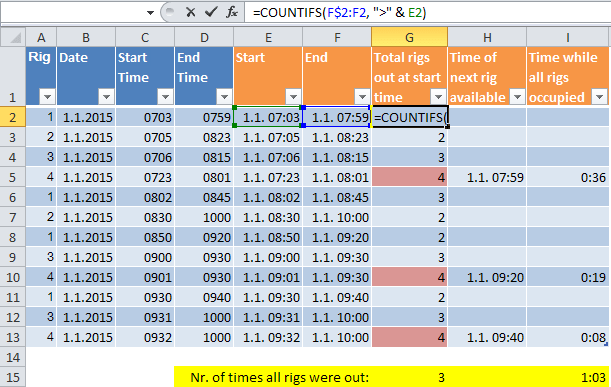This screenshot has width=611, height=387.
Task: Click the Time while all rigs occupied header
Action: 568,76
